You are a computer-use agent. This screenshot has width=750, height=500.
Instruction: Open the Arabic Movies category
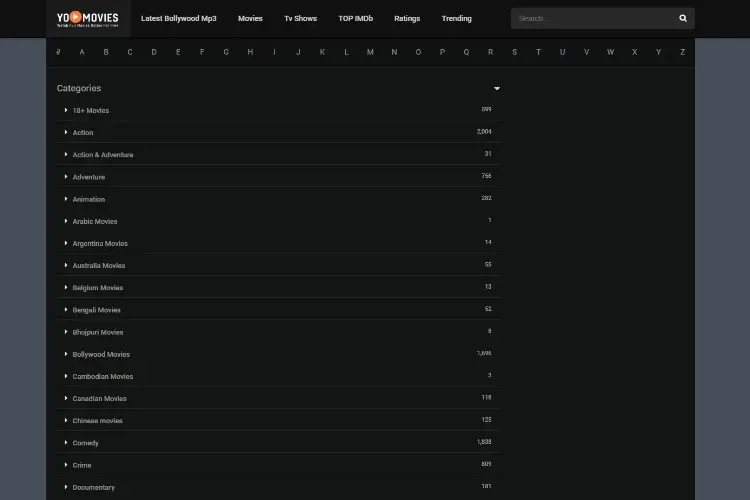(x=95, y=222)
